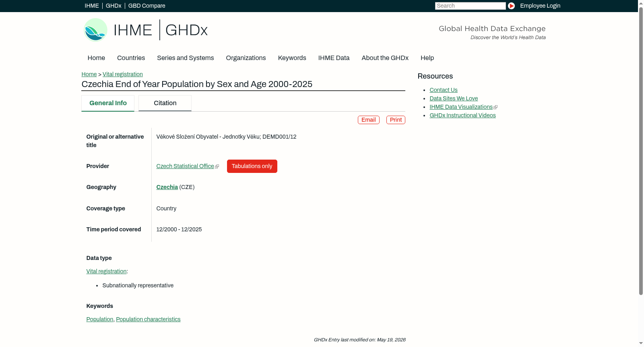Click the alternative title 'Věkové Složení Obyvatel' text
The width and height of the screenshot is (644, 347).
[x=226, y=137]
